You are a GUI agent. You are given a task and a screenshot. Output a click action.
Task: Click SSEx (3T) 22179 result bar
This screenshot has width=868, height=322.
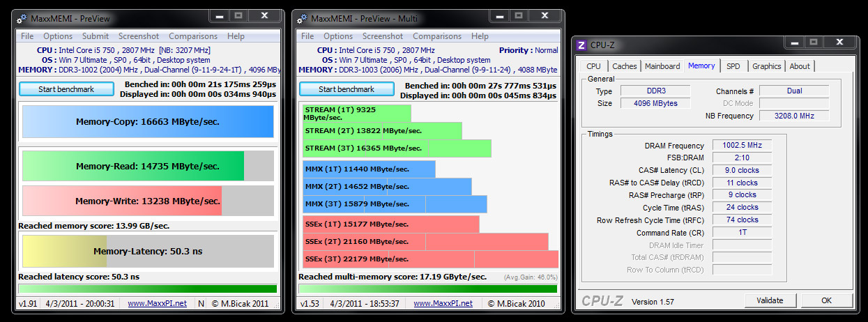pyautogui.click(x=431, y=259)
